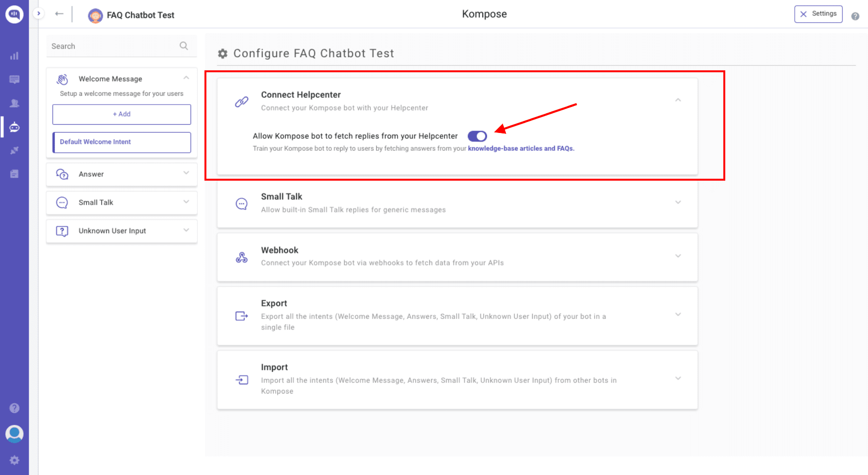The width and height of the screenshot is (868, 475).
Task: Open the Dashboard analytics icon in sidebar
Action: pyautogui.click(x=14, y=56)
